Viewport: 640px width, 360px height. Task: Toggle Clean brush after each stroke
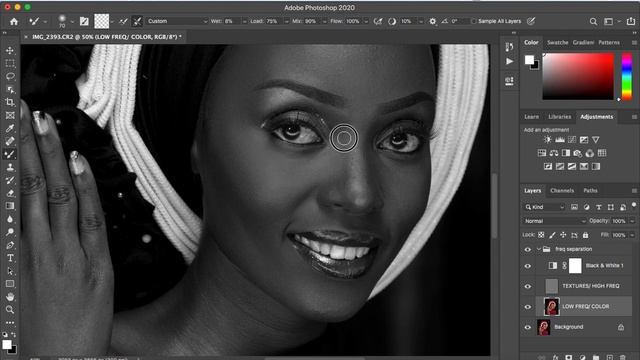[137, 21]
